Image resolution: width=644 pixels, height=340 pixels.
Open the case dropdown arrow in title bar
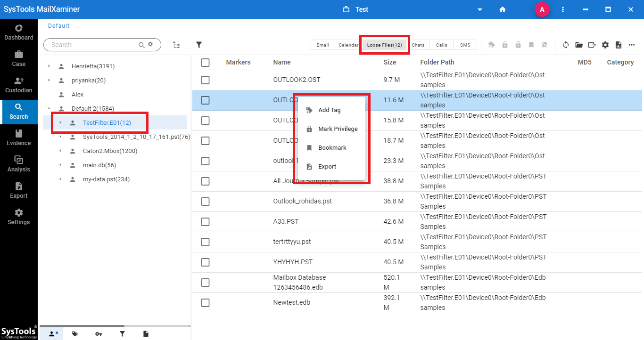pyautogui.click(x=480, y=9)
